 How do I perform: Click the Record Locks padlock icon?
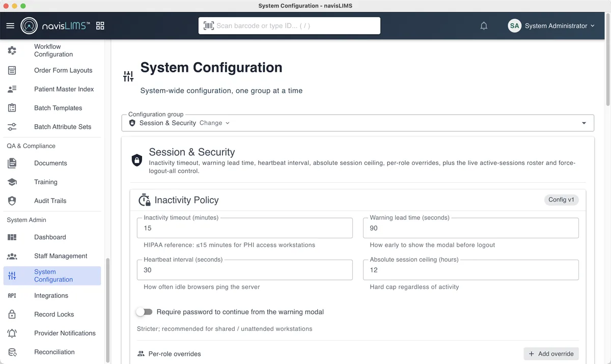[12, 314]
